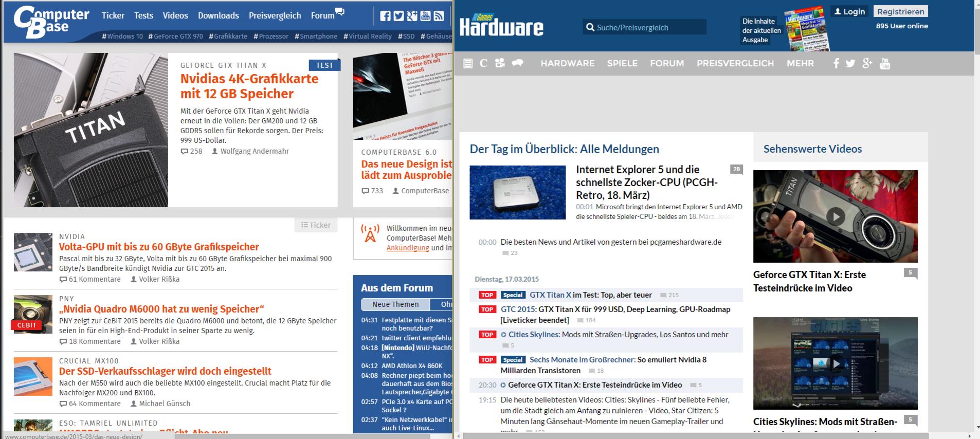Open ComputerBase YouTube icon

point(425,16)
